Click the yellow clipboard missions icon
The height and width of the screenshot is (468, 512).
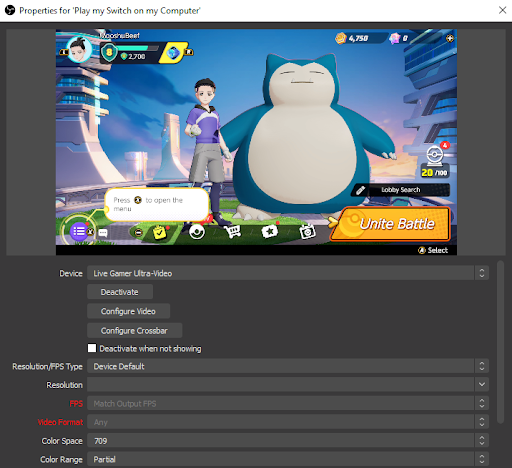pos(159,232)
